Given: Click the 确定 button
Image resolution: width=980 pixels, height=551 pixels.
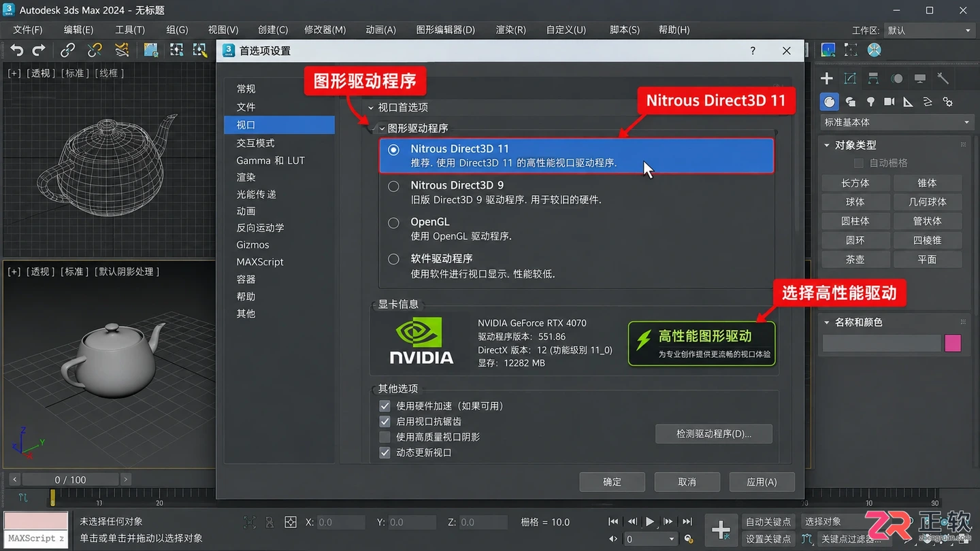Looking at the screenshot, I should pos(612,482).
